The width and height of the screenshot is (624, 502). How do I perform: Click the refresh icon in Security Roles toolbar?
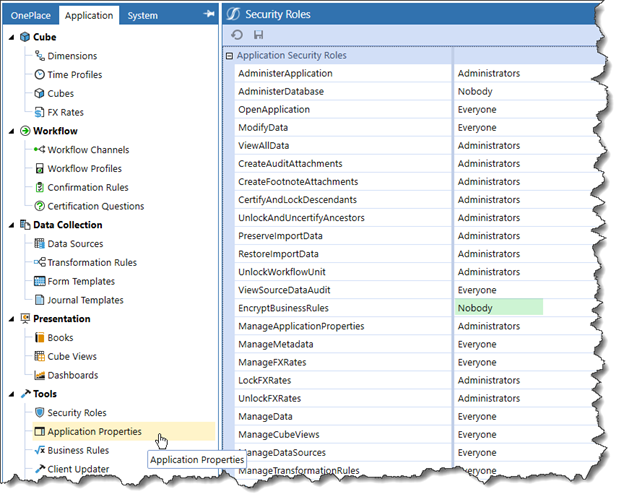click(237, 34)
